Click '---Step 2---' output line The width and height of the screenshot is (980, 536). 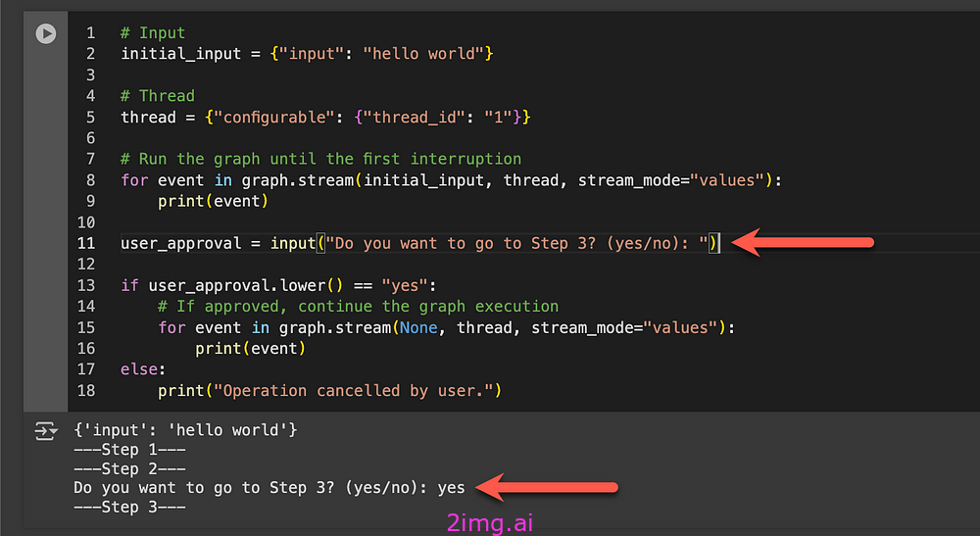tap(129, 468)
